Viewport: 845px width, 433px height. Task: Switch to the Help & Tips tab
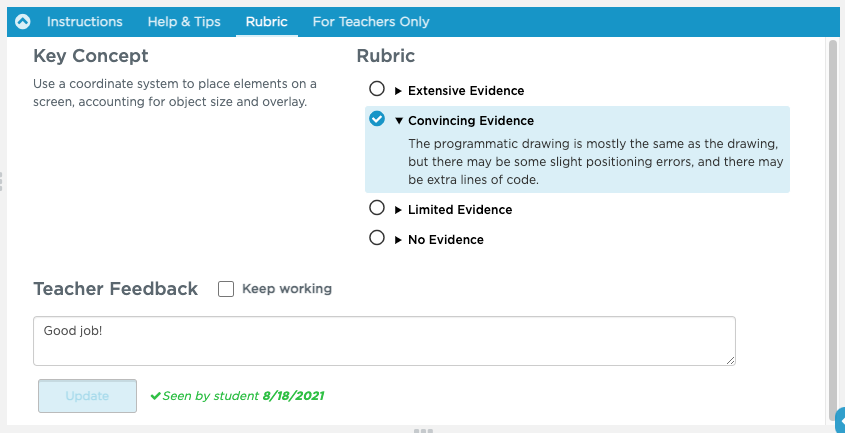pyautogui.click(x=184, y=21)
